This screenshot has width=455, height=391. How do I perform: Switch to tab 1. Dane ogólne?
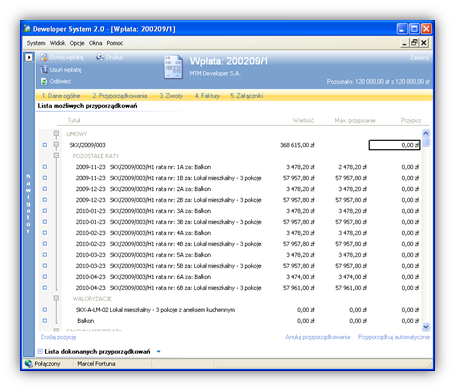coord(61,96)
